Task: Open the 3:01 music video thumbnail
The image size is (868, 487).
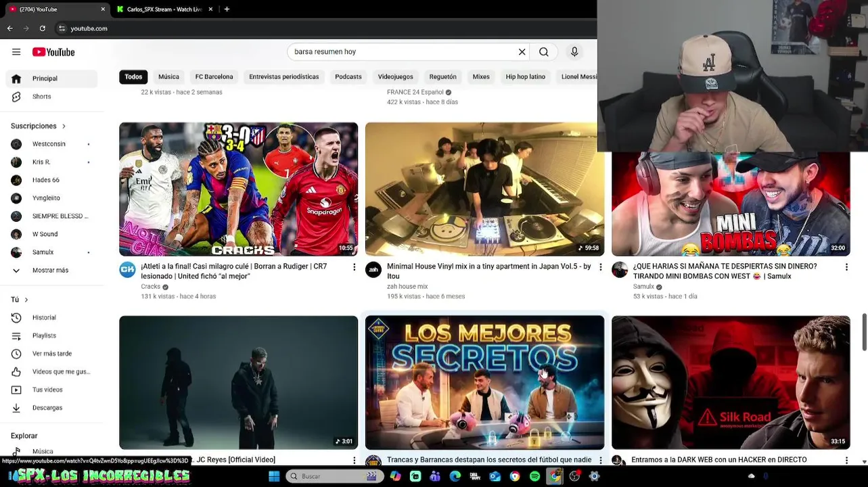Action: tap(239, 382)
